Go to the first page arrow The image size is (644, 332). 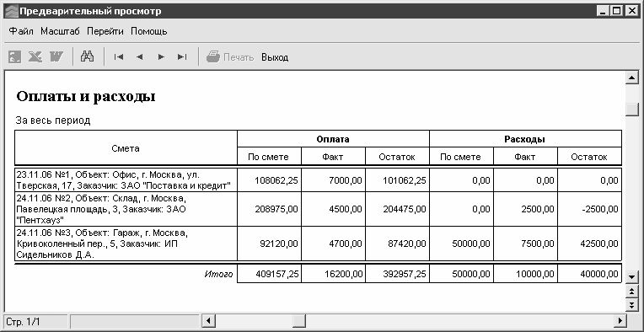tap(119, 57)
